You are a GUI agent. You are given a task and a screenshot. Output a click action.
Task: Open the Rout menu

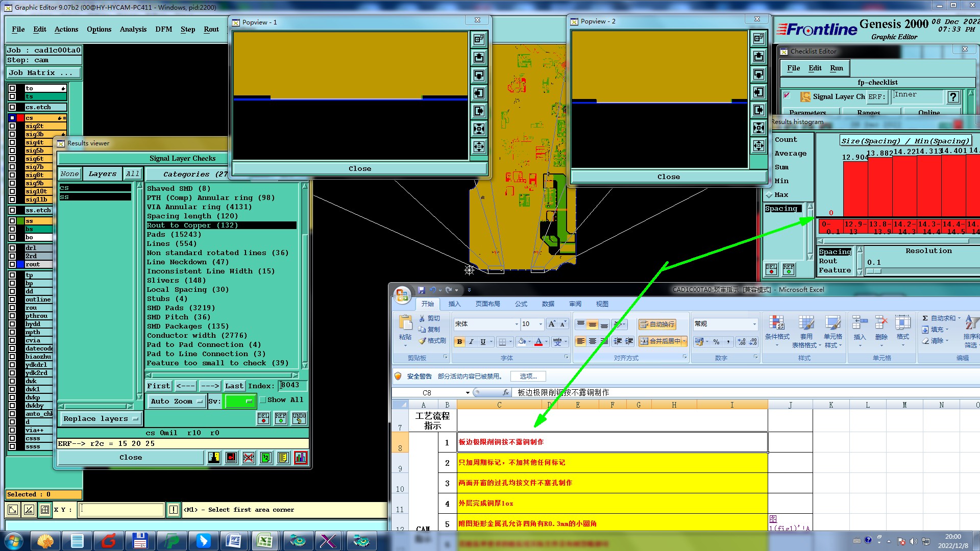pyautogui.click(x=211, y=30)
